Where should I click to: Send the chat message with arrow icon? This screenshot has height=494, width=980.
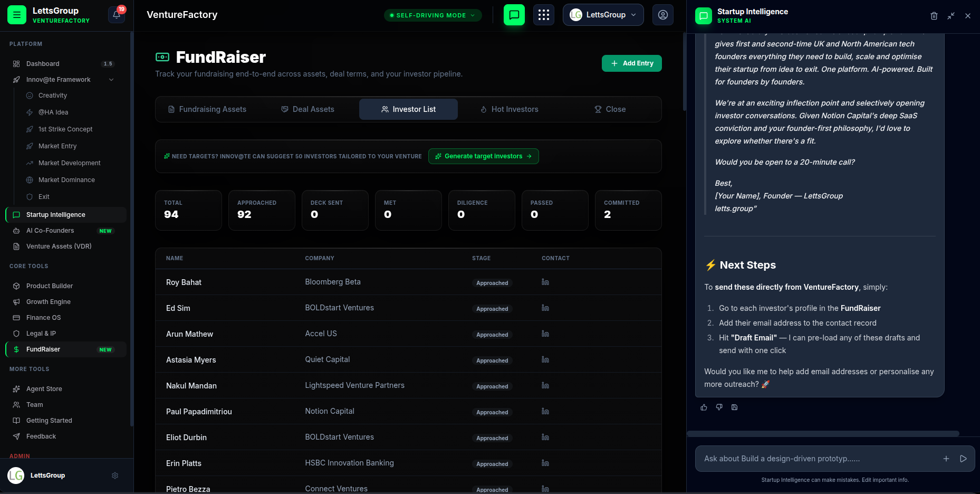(963, 459)
